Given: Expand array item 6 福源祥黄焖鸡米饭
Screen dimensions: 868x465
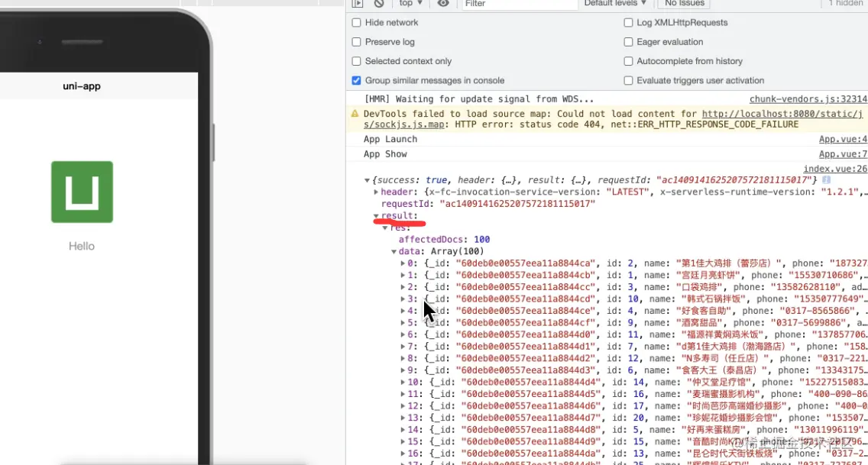Looking at the screenshot, I should tap(403, 335).
